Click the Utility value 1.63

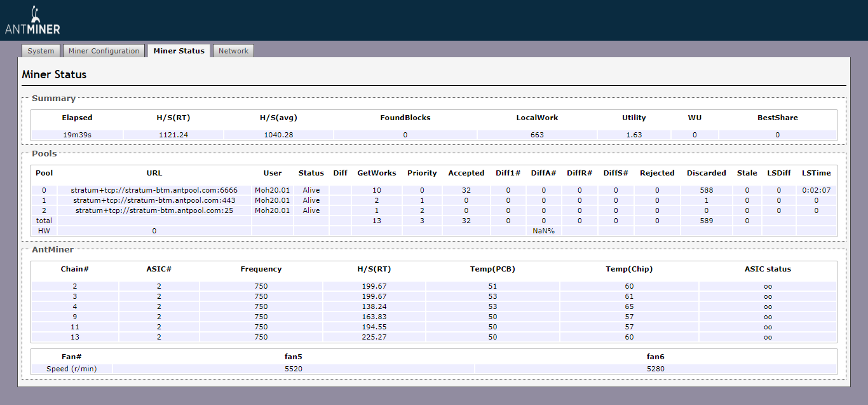(634, 135)
